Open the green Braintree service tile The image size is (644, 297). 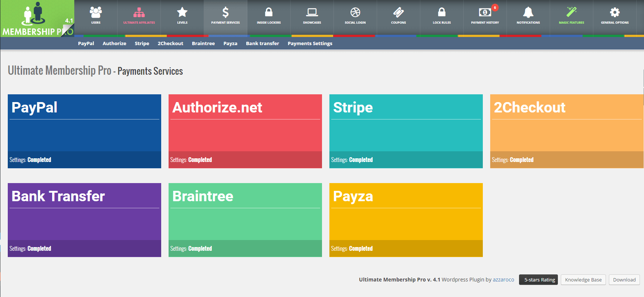coord(245,220)
